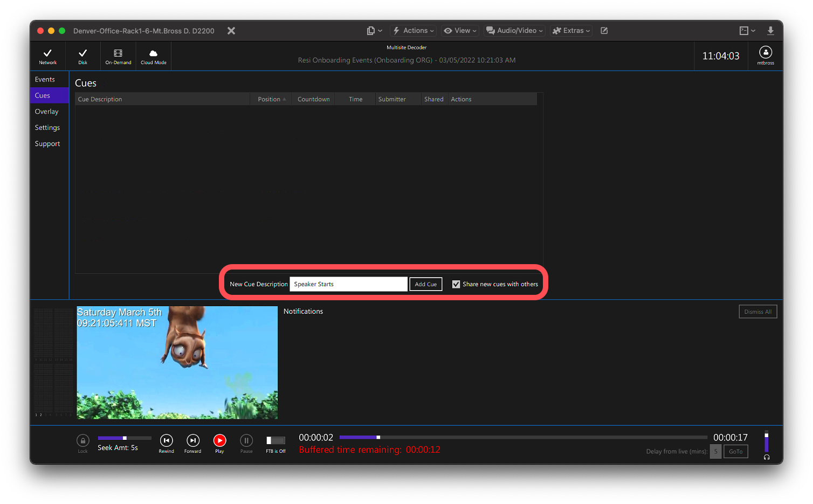This screenshot has width=813, height=504.
Task: Click the New Cue Description input field
Action: [348, 284]
